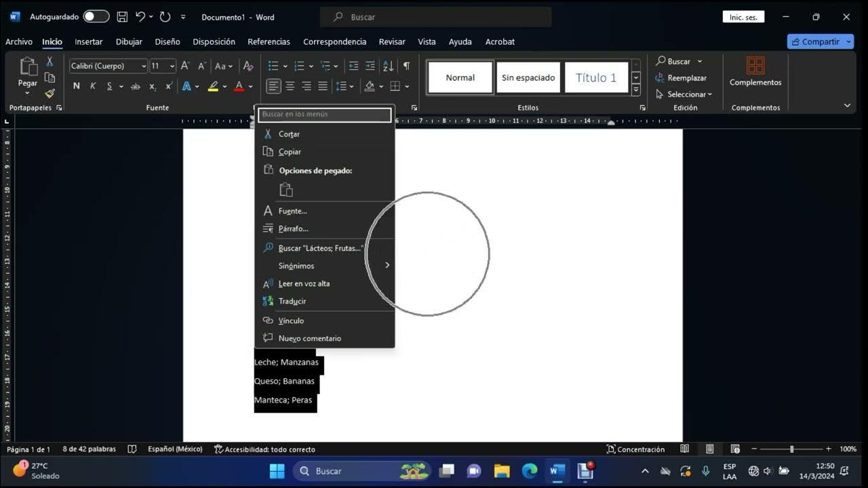Click the subscript icon in Fuente group
The image size is (868, 488).
pyautogui.click(x=152, y=86)
